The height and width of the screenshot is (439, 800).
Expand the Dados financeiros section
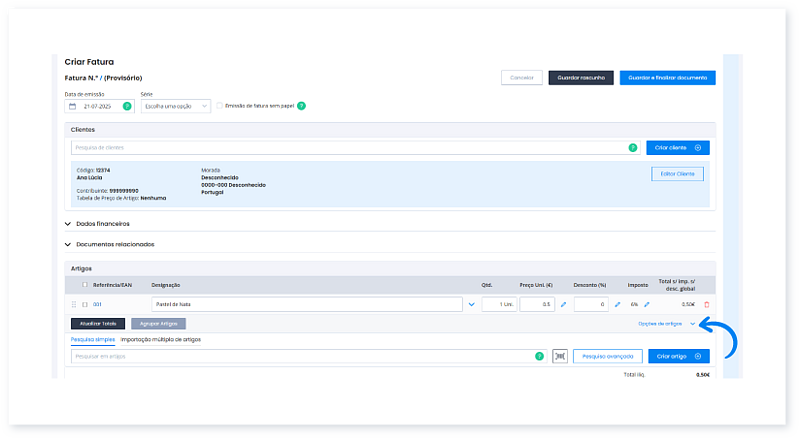[68, 224]
